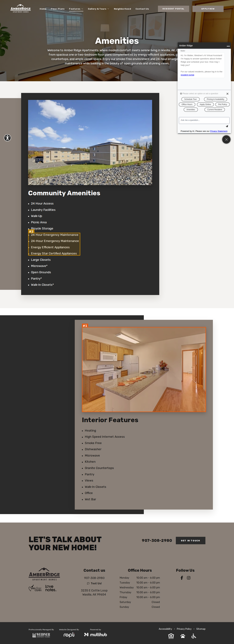
Task: Click the apartment building exterior photo
Action: [x=90, y=143]
